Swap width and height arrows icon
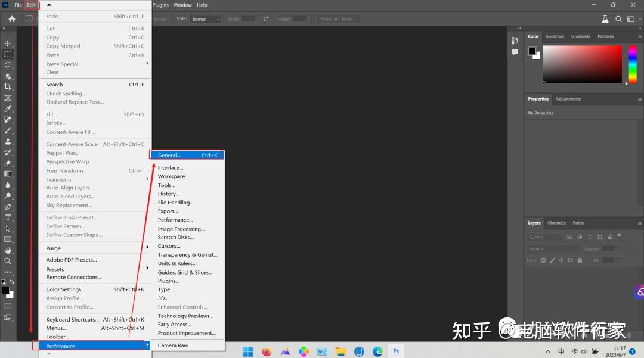Viewport: 644px width, 358px height. [x=266, y=19]
